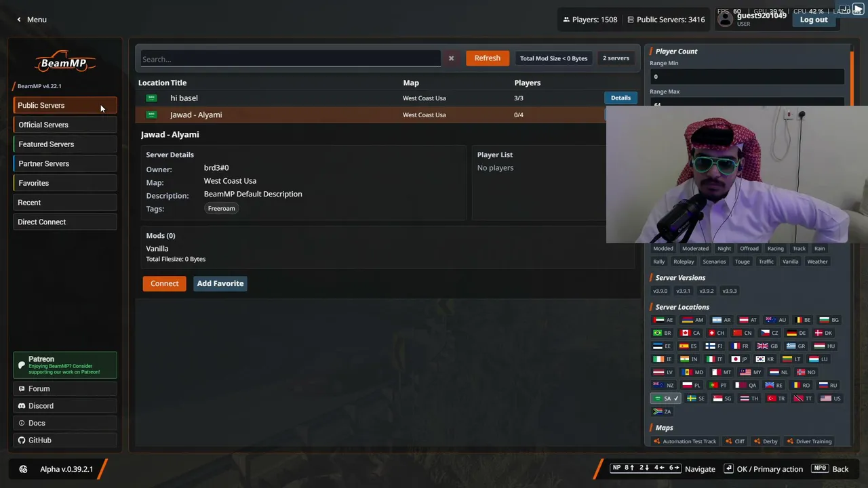Open the Direct Connect tab

65,222
